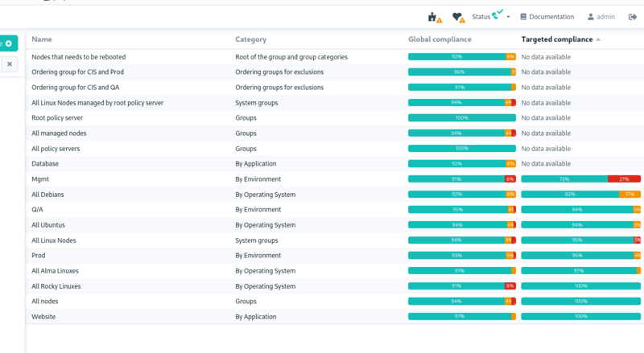Sort table by Category column
Viewport: 644px width, 353px height.
[250, 39]
